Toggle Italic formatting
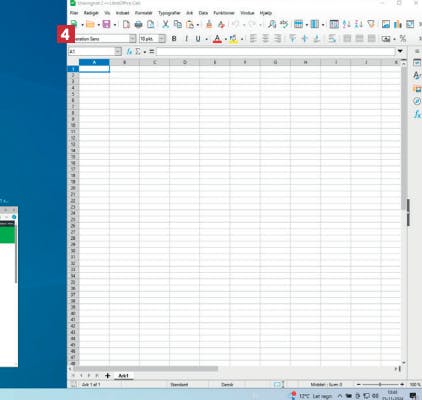The width and height of the screenshot is (422, 400). (x=186, y=39)
